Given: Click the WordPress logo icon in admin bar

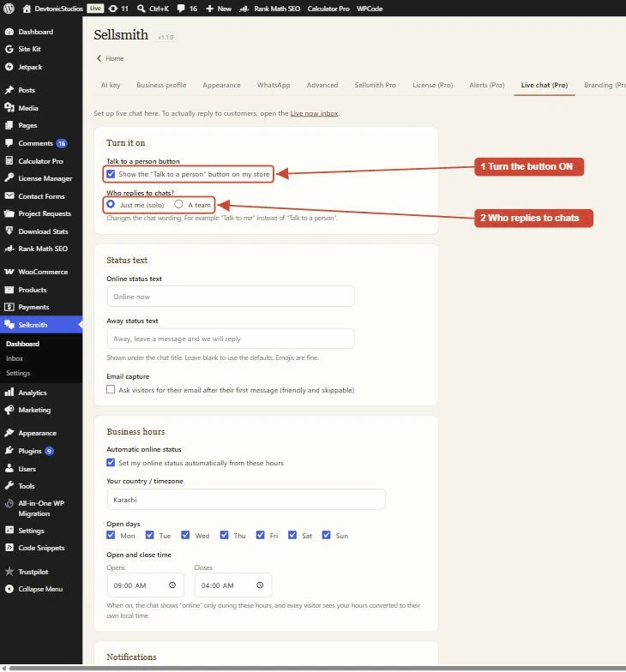Looking at the screenshot, I should pos(9,9).
